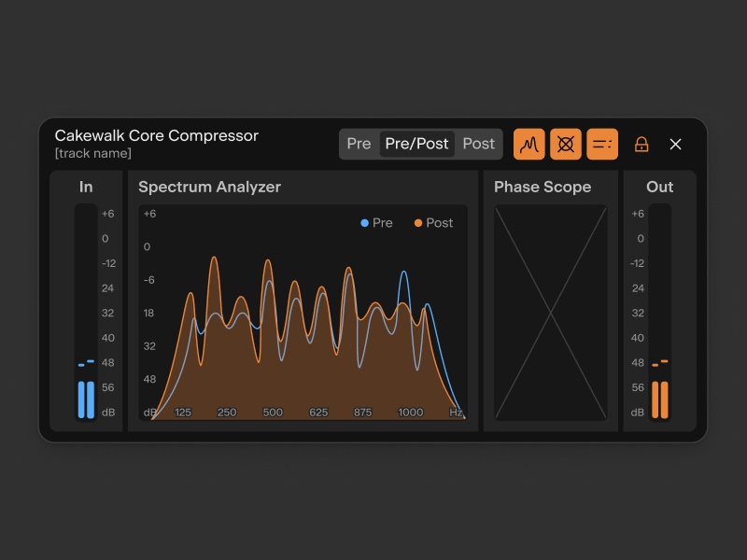Click the orange lock icon

[641, 144]
